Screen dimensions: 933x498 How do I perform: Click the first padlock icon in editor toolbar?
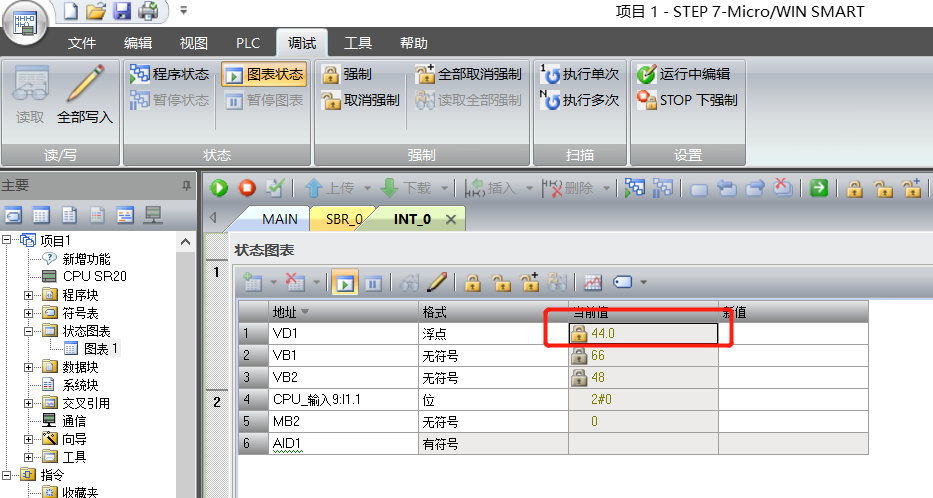click(x=855, y=189)
